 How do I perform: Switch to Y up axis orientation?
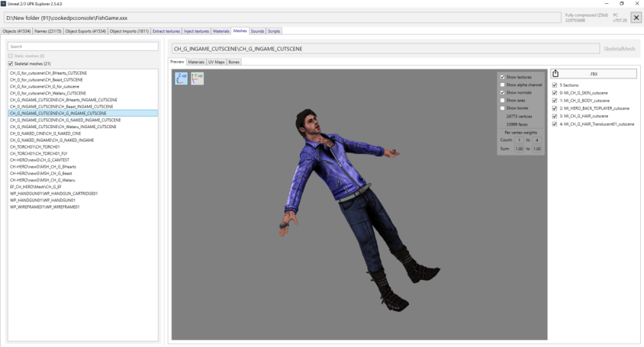(x=197, y=78)
